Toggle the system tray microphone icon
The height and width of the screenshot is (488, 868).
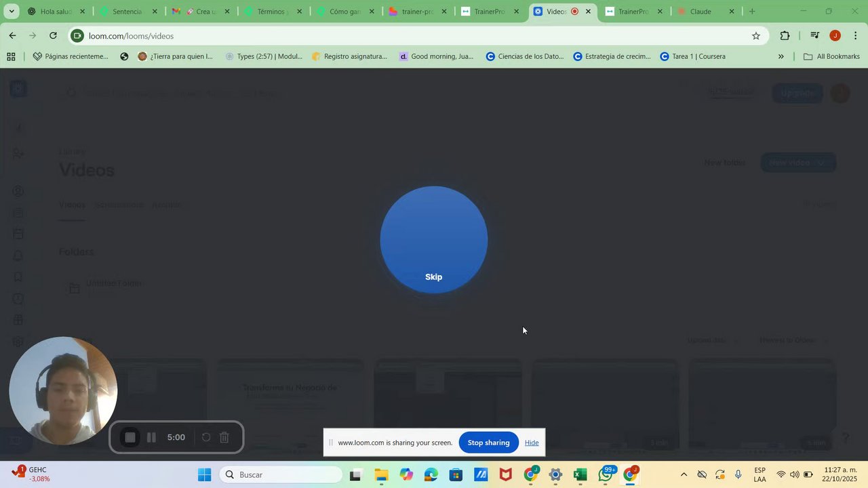pos(738,474)
